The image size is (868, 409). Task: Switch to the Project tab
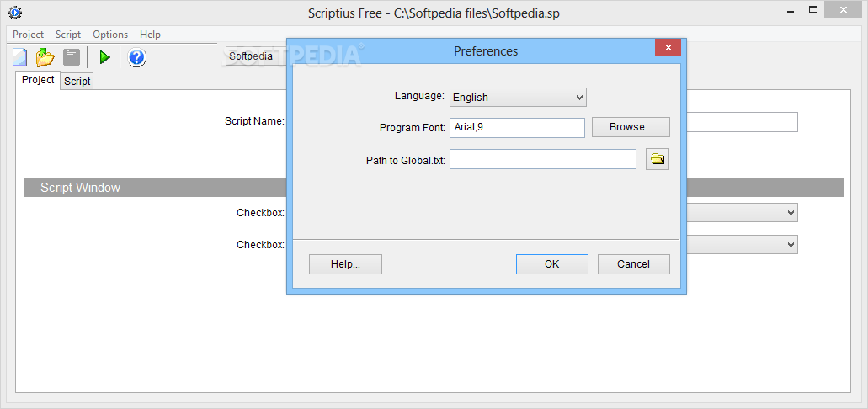[x=38, y=80]
